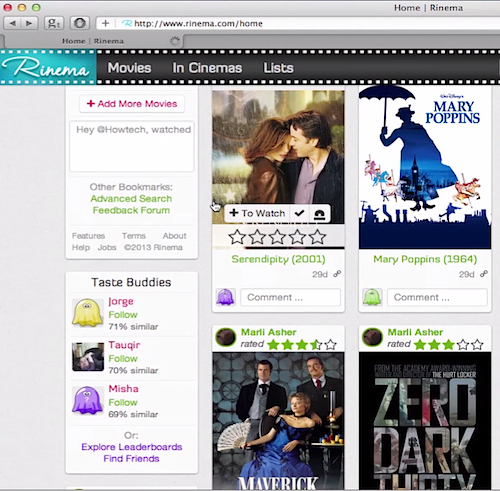Screen dimensions: 500x491
Task: Click the Mary Poppins comment field
Action: click(437, 297)
